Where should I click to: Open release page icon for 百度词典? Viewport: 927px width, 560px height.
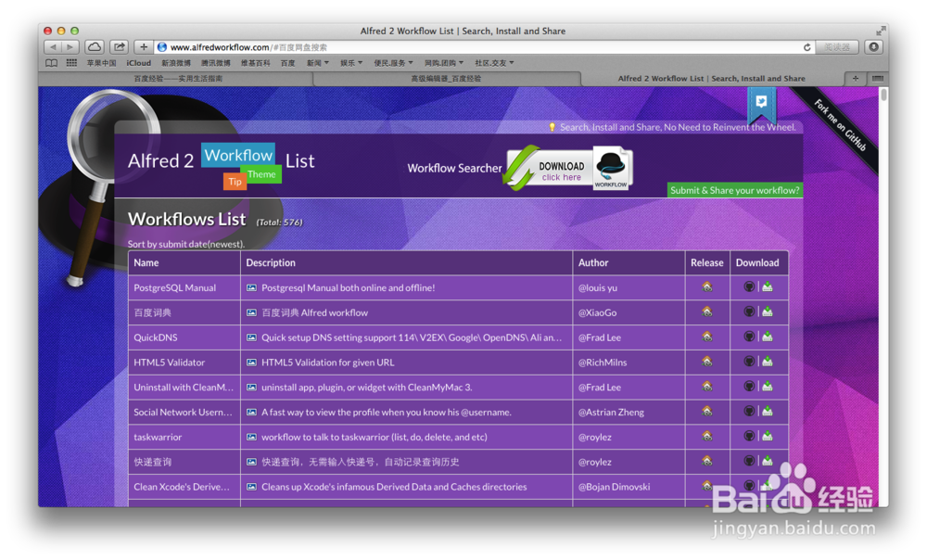tap(707, 312)
